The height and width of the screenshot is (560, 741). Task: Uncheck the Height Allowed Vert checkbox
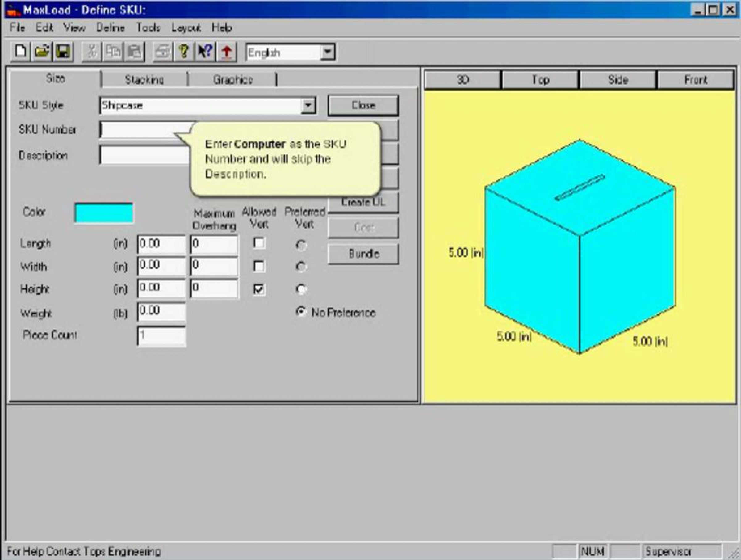(x=259, y=289)
